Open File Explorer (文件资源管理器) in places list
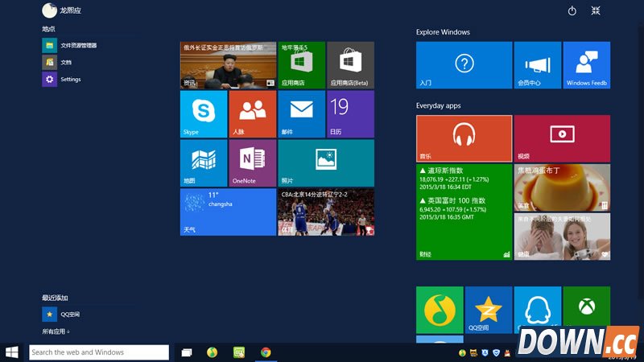This screenshot has width=644, height=362. 70,45
